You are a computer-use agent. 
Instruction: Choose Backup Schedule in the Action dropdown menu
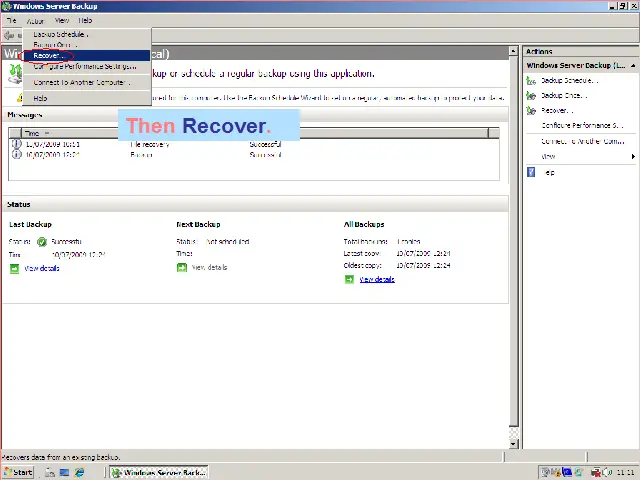(87, 34)
